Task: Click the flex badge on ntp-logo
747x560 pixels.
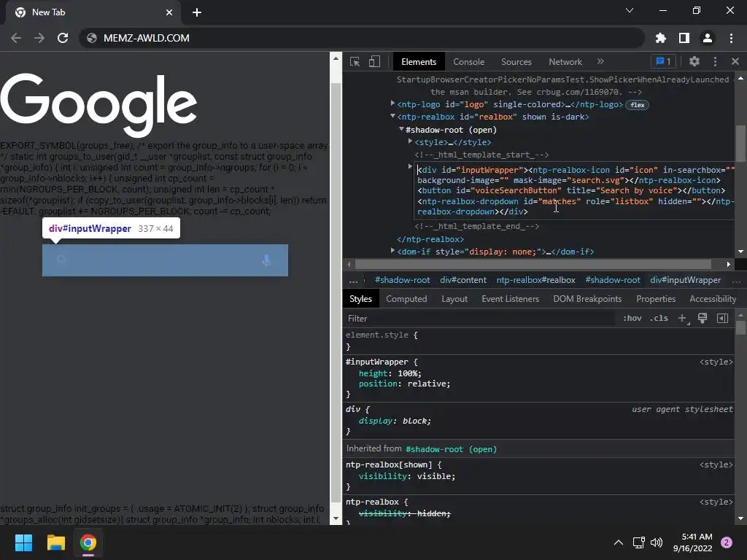Action: pos(638,105)
